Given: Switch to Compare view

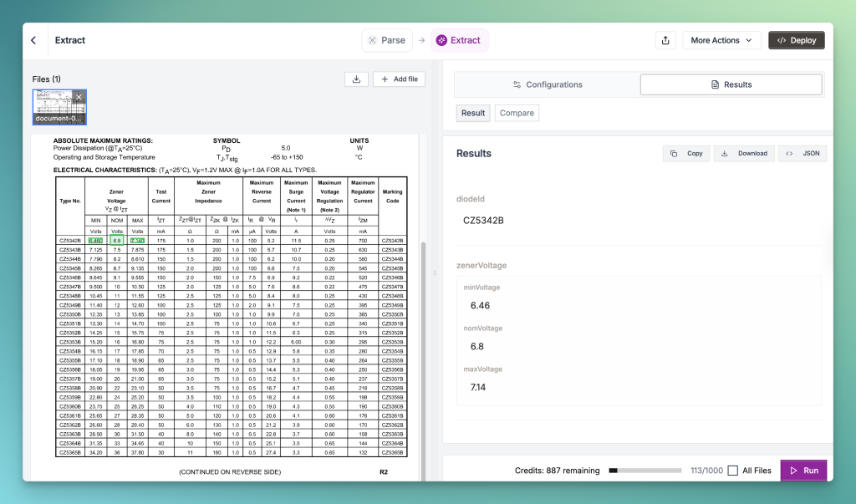Looking at the screenshot, I should click(517, 113).
